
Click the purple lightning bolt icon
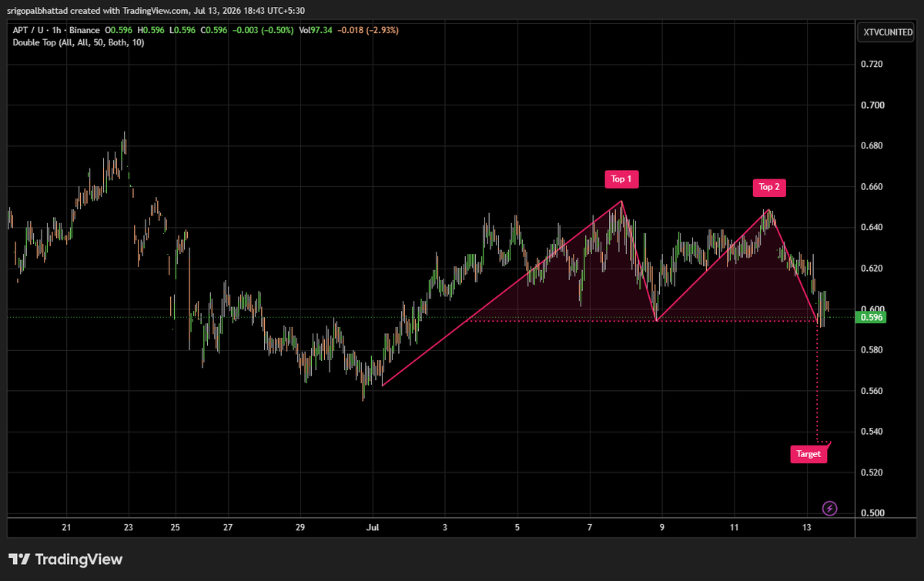[x=829, y=508]
